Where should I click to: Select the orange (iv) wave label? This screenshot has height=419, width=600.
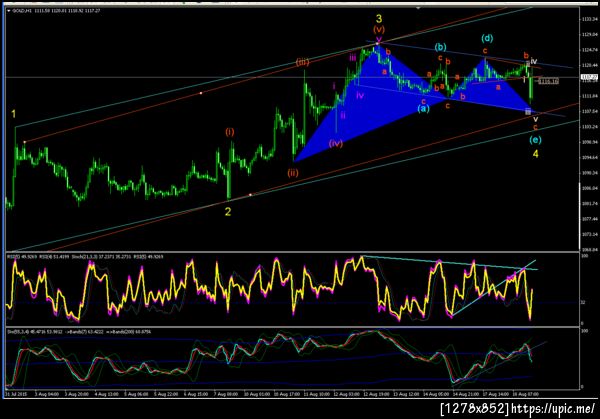[336, 144]
